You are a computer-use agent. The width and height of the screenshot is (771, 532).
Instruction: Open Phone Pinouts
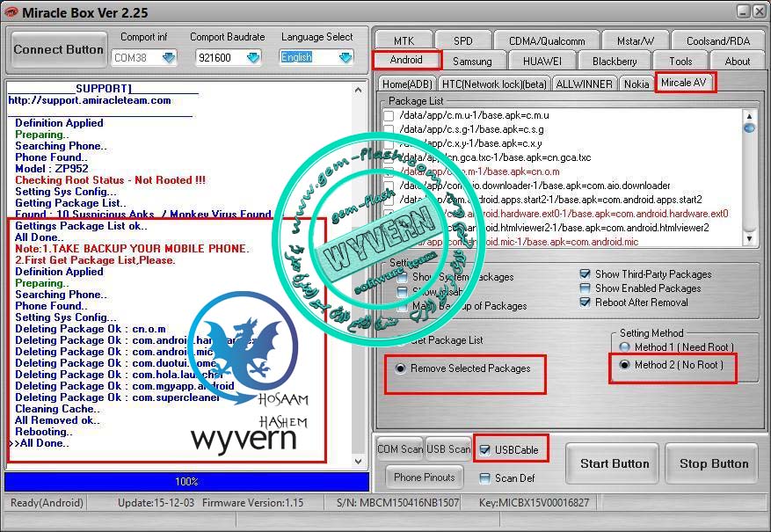[x=425, y=477]
